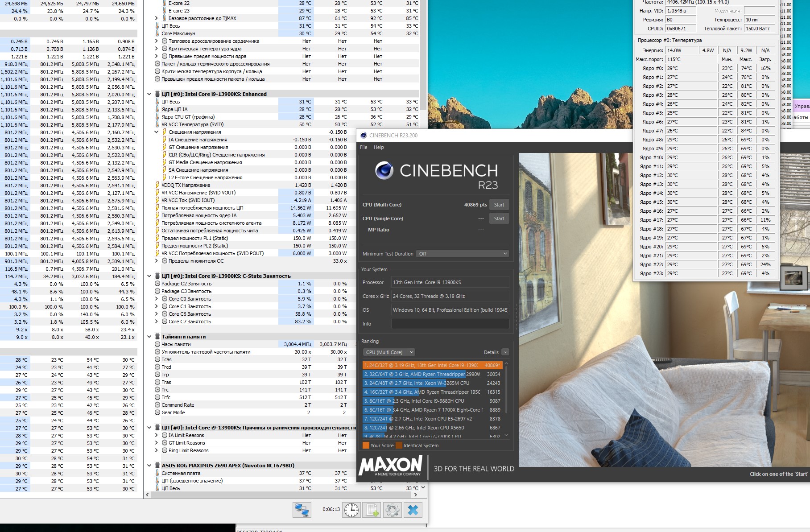Screen dimensions: 810x532
Task: Select the top ranking entry 13th Gen Intel Core i9
Action: pos(432,365)
